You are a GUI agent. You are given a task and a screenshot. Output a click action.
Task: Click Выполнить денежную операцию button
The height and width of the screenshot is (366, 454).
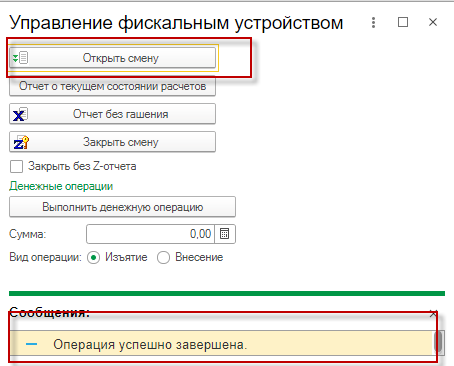[122, 207]
